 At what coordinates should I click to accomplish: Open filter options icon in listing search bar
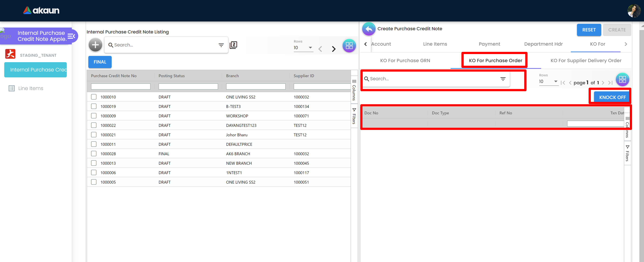coord(221,45)
